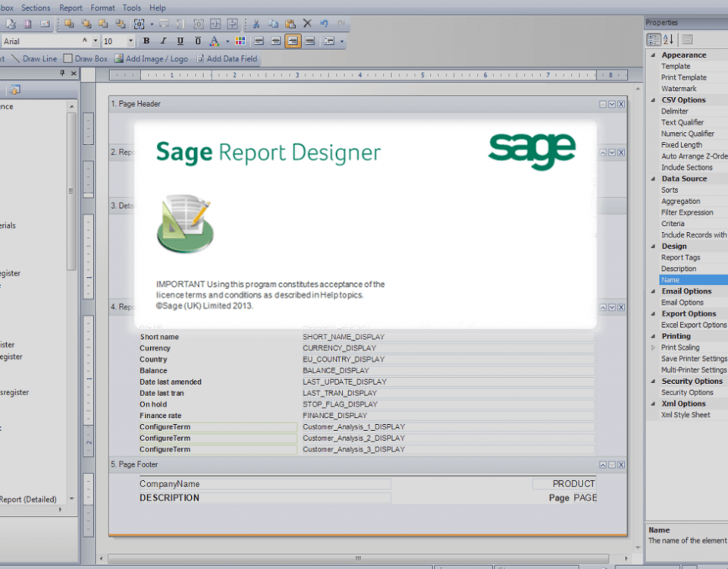Select the CompanyName field in Page Footer
This screenshot has height=569, width=728.
[265, 484]
